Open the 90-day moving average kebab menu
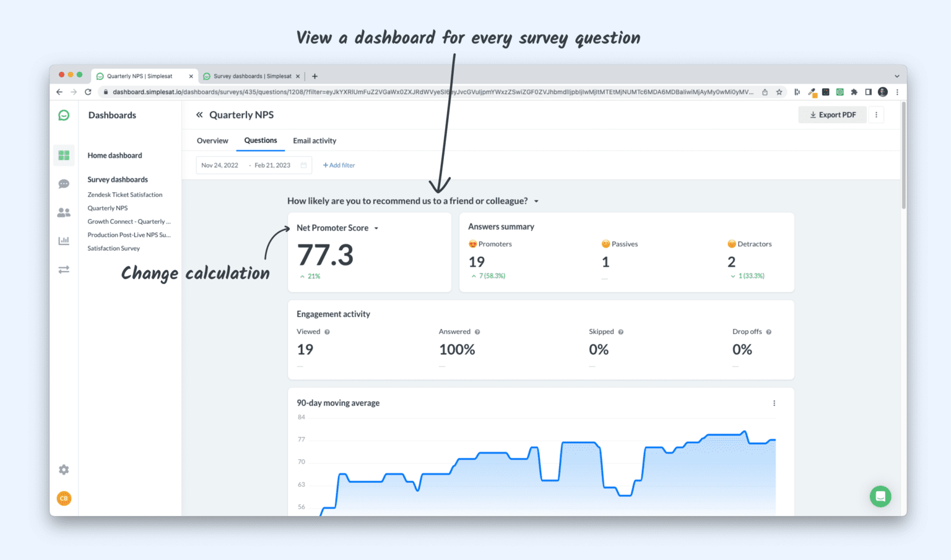Screen dimensions: 951x560 pyautogui.click(x=774, y=403)
